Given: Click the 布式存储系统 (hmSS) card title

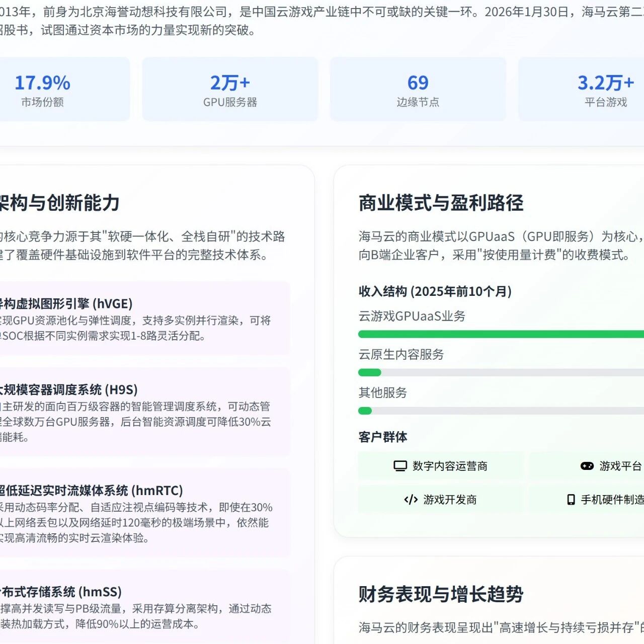Looking at the screenshot, I should point(61,592).
